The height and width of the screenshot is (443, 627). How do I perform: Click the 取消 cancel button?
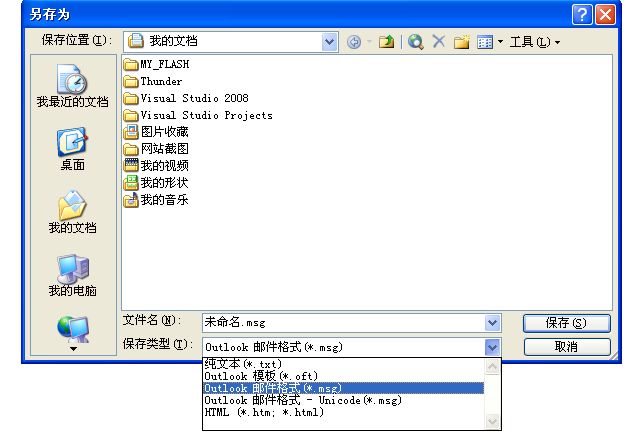[567, 347]
